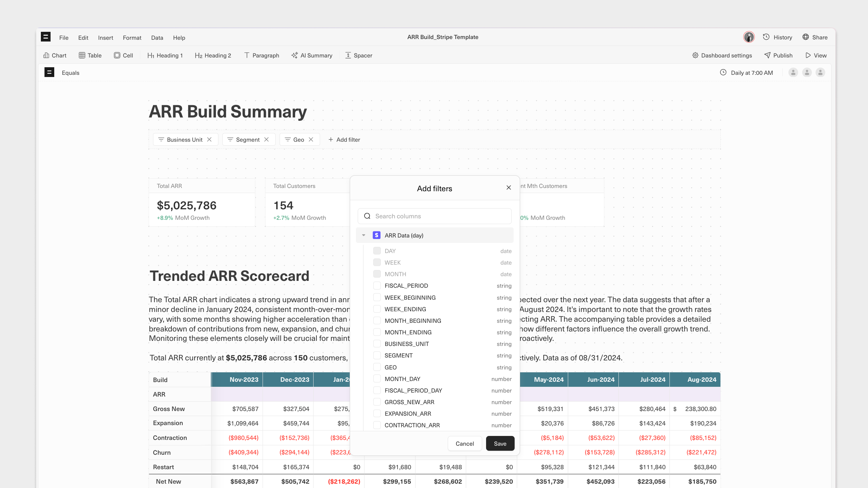Click Cancel in Add filters dialog
Image resolution: width=868 pixels, height=488 pixels.
tap(464, 444)
